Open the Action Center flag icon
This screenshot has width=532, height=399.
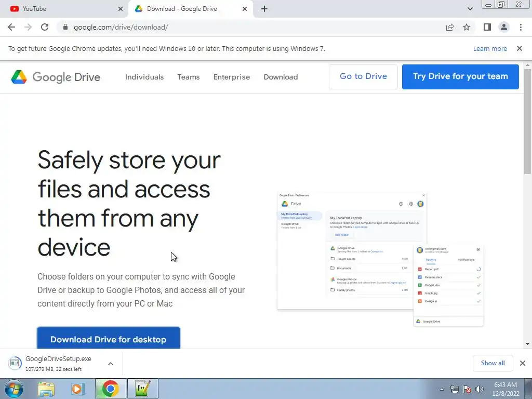click(x=467, y=389)
